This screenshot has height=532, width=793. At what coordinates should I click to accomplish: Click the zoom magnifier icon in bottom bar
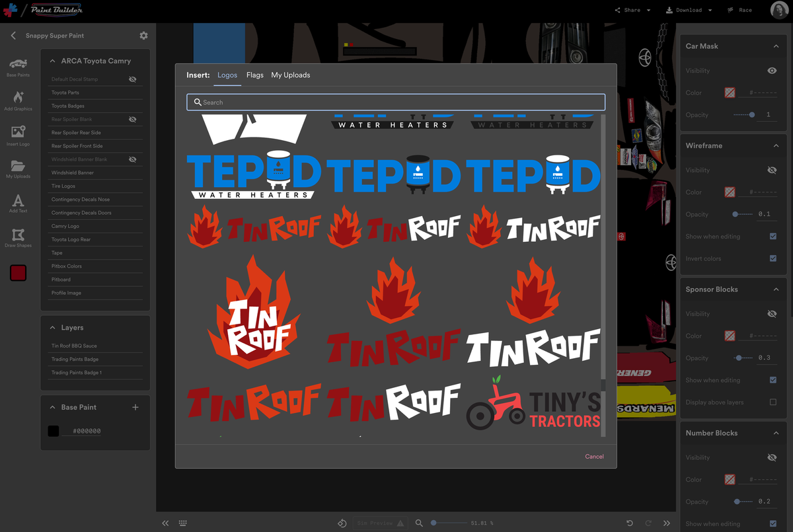(x=419, y=523)
